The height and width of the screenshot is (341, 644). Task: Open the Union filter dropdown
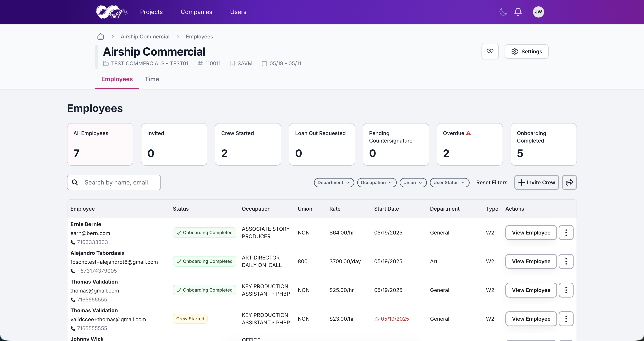click(413, 182)
